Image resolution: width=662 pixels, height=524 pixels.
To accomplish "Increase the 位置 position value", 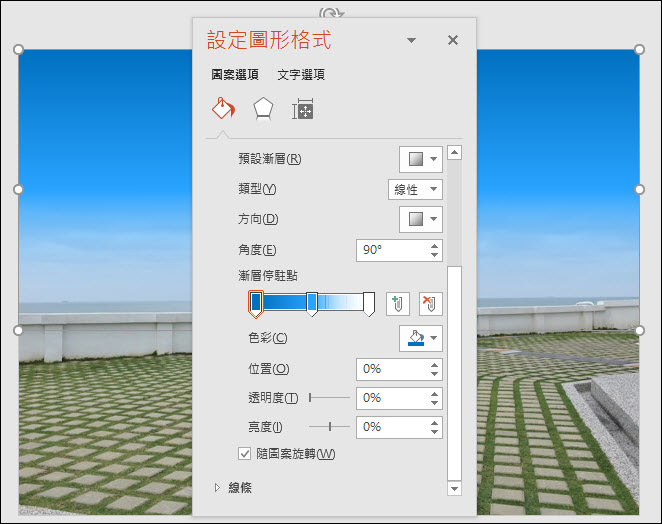I will point(434,365).
